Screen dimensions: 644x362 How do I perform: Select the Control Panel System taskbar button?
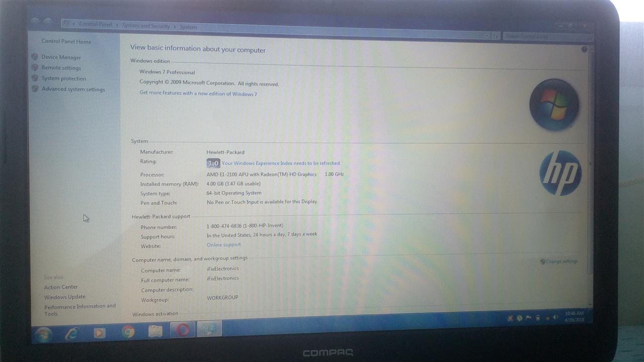(x=209, y=329)
